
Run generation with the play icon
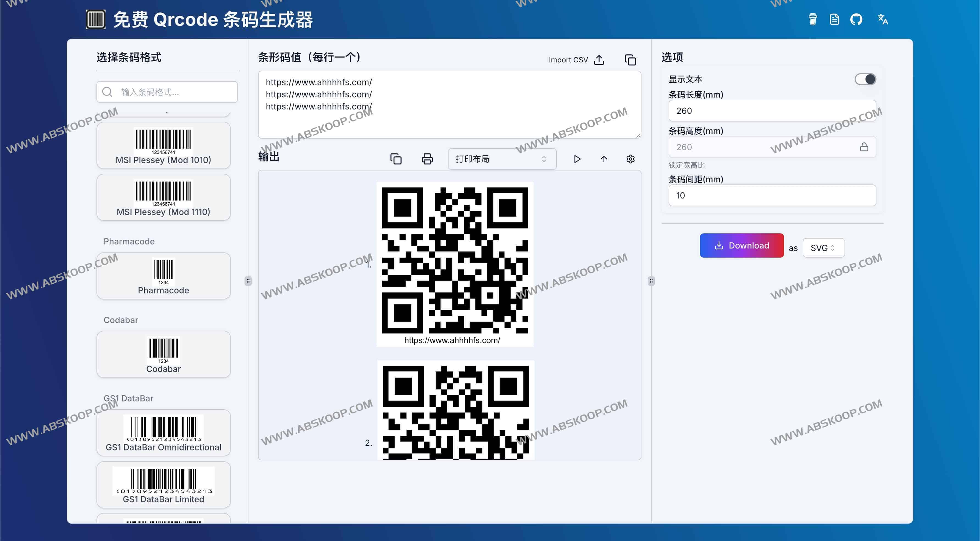pyautogui.click(x=577, y=159)
